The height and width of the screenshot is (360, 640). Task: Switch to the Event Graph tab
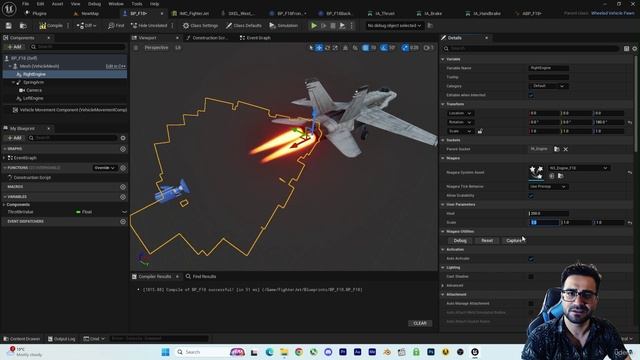coord(255,38)
